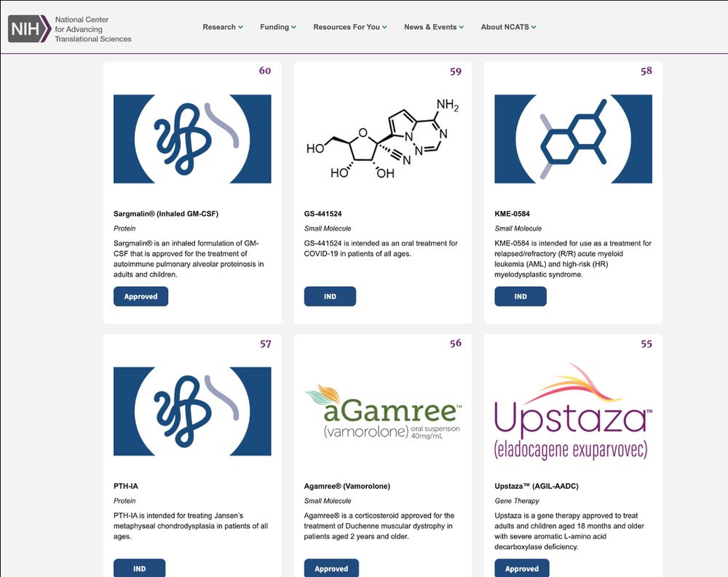Click card number 59
Image resolution: width=728 pixels, height=577 pixels.
point(456,71)
